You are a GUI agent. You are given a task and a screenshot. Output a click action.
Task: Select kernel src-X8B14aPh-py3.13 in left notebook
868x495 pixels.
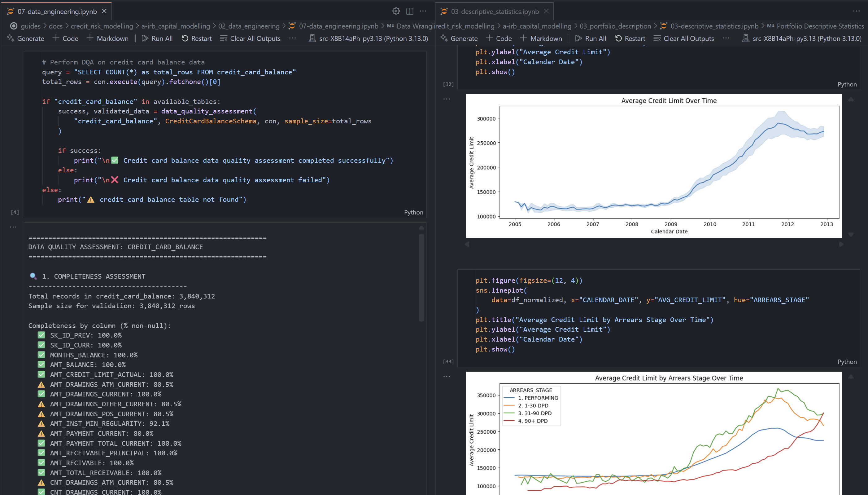368,38
